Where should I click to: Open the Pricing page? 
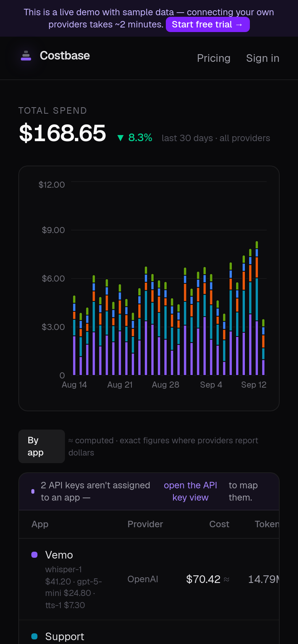click(214, 58)
